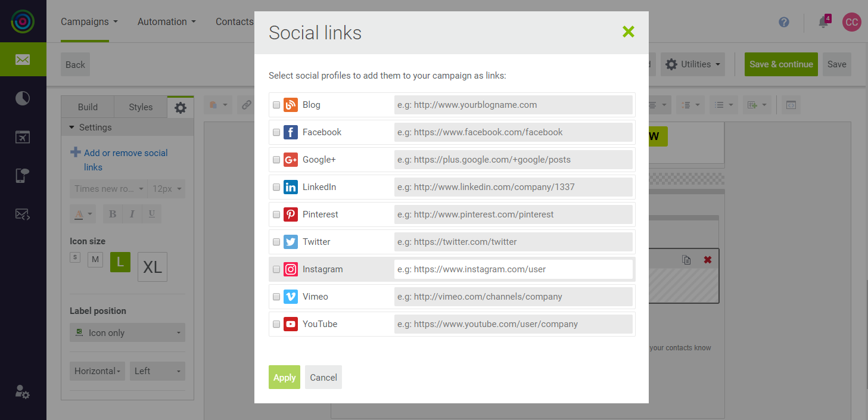Select the Instagram checkbox

[276, 269]
